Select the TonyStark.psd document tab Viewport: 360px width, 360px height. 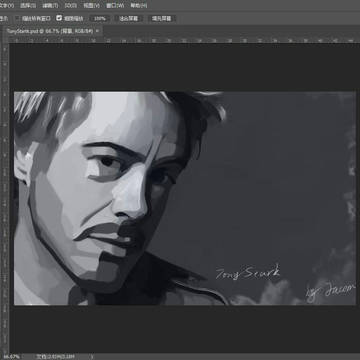click(50, 31)
